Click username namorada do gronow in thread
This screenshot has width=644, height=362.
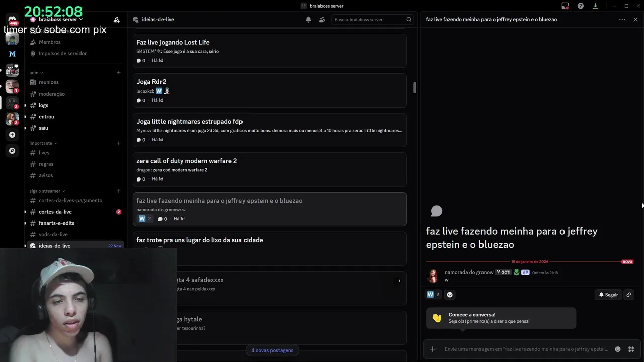tap(469, 272)
